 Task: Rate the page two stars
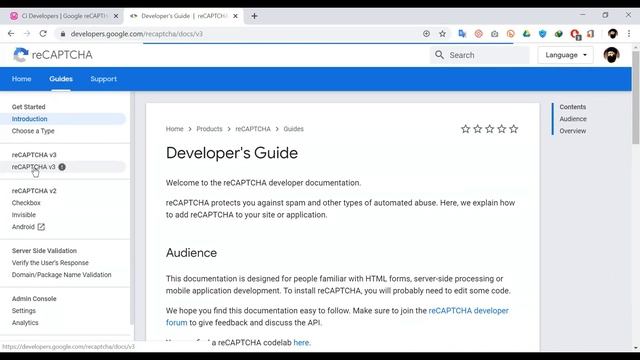[478, 129]
